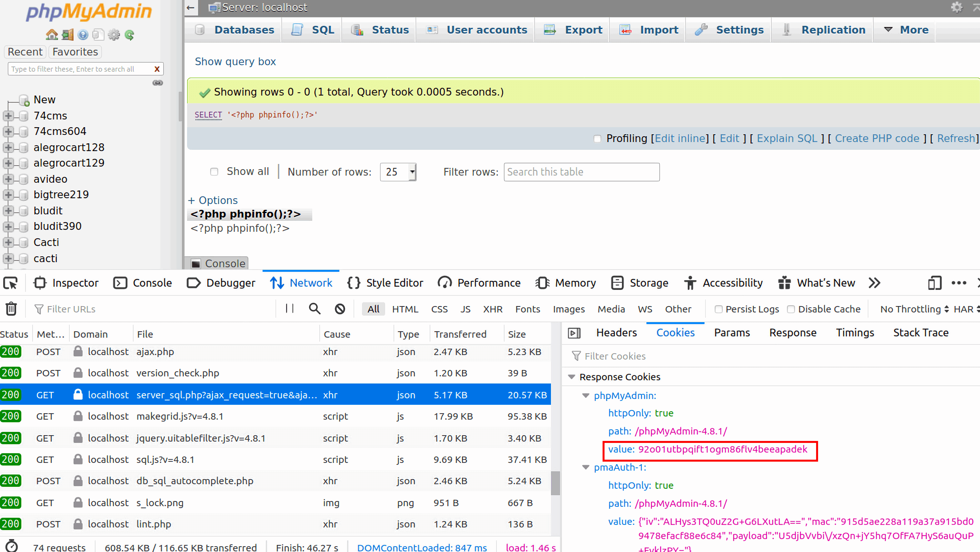Click the New database icon in tree
The width and height of the screenshot is (980, 552).
click(24, 100)
